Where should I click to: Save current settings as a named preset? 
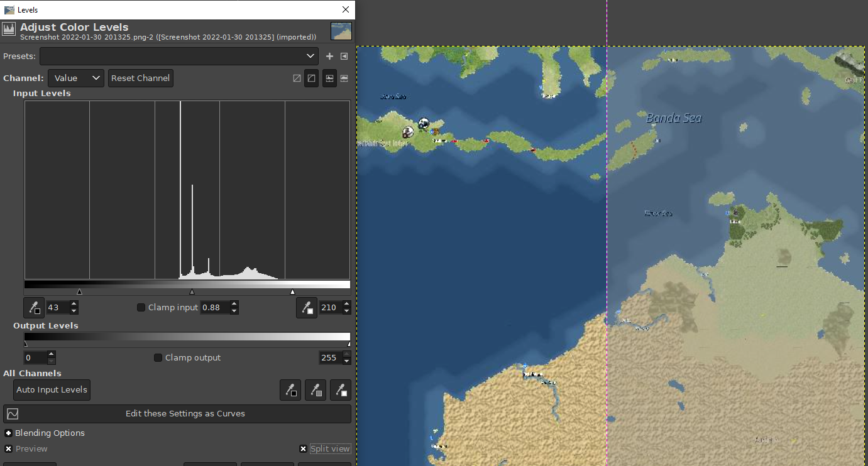coord(329,56)
